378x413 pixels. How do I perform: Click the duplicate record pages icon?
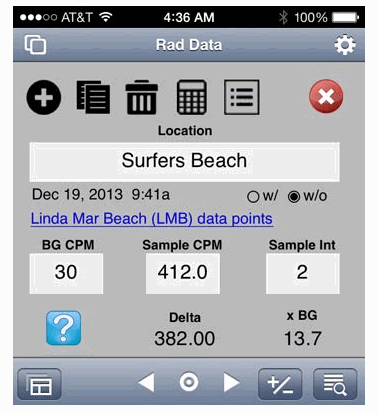coord(93,97)
